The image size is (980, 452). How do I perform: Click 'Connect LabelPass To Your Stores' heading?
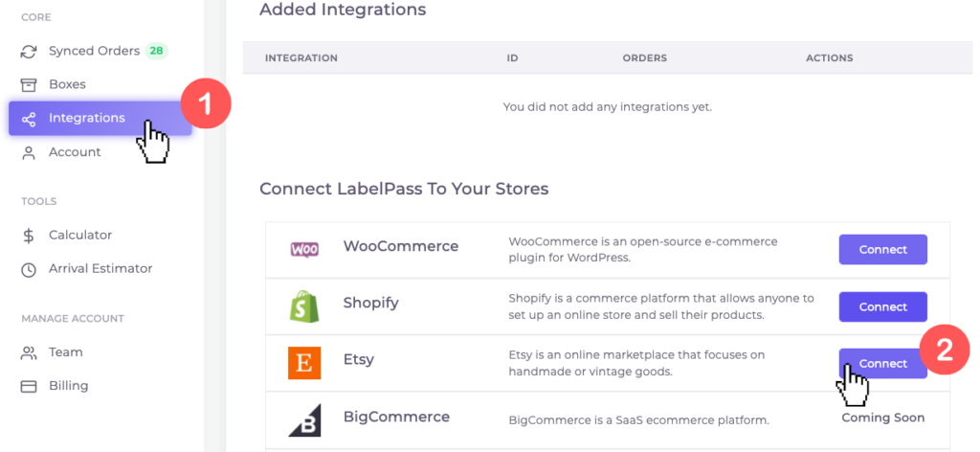tap(404, 189)
